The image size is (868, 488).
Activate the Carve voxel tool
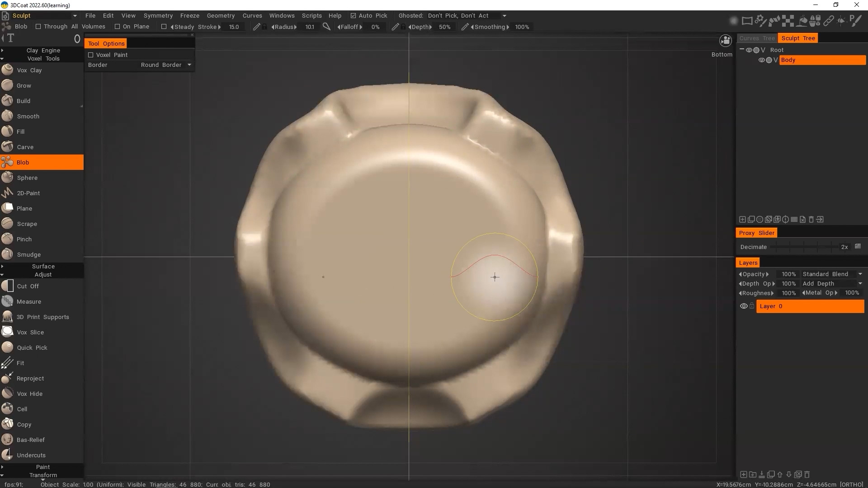pyautogui.click(x=25, y=147)
